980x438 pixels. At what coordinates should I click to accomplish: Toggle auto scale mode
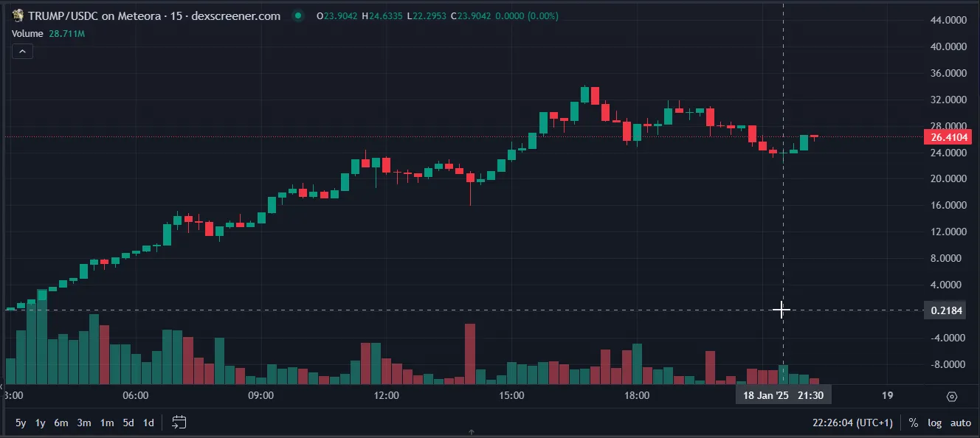pos(960,423)
